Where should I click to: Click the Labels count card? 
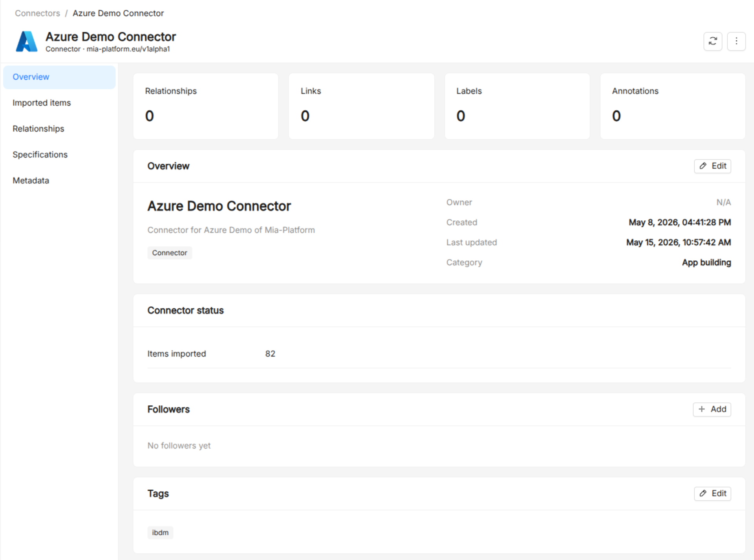coord(517,106)
